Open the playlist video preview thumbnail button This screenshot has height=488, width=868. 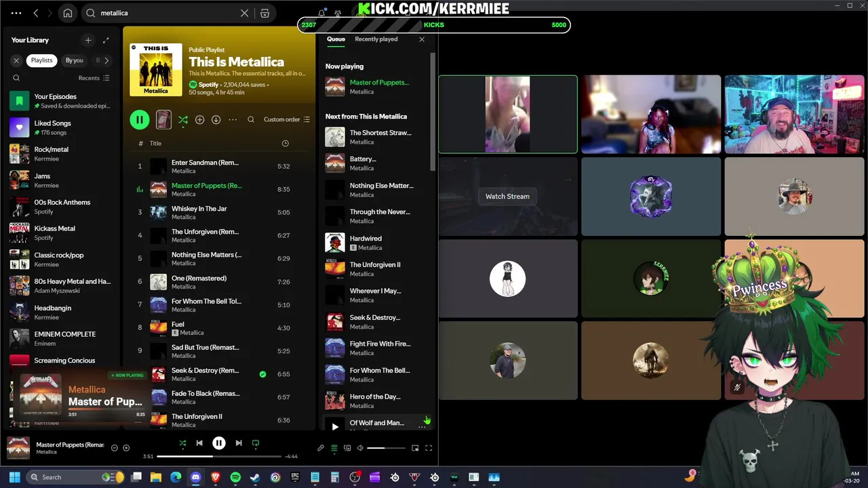[x=163, y=119]
